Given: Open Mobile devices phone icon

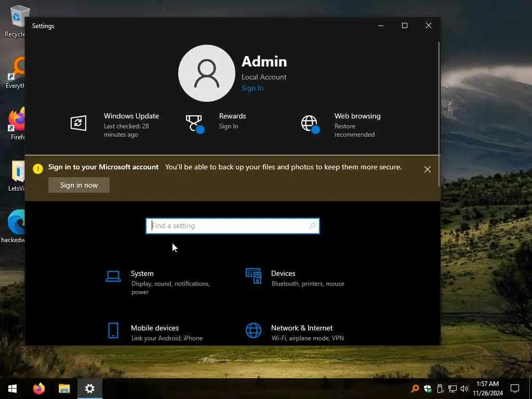Looking at the screenshot, I should coord(113,330).
